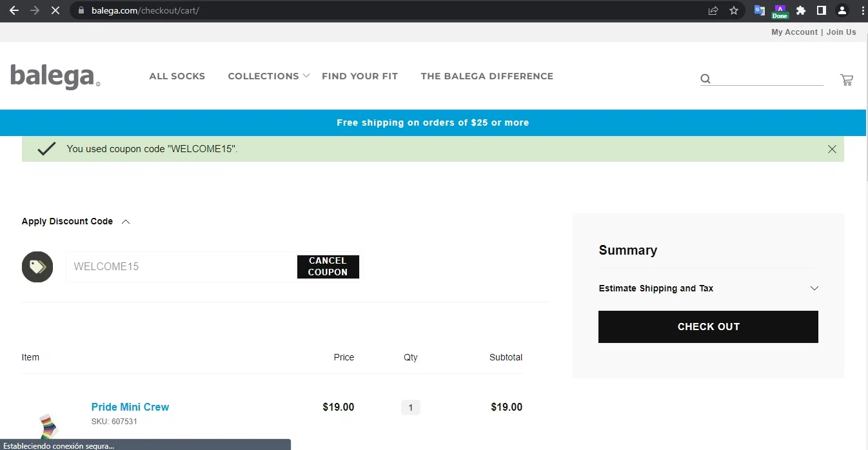Open the shopping cart icon
The width and height of the screenshot is (868, 450).
(x=847, y=80)
